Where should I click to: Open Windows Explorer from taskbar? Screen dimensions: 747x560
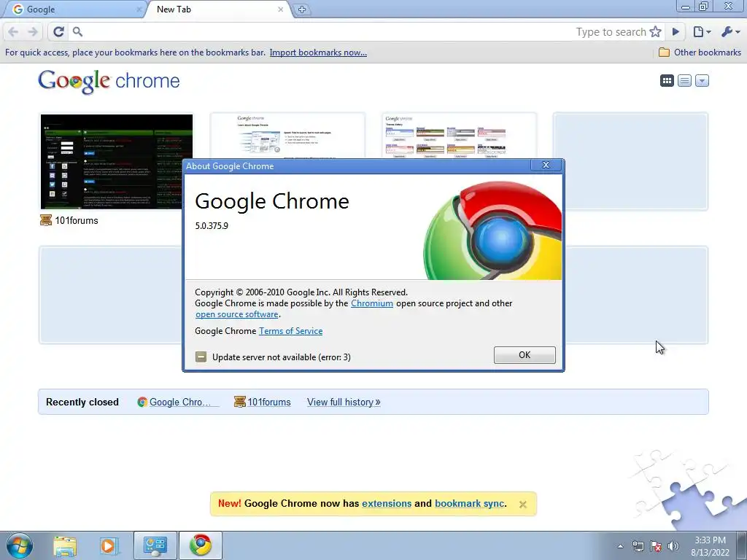click(65, 545)
